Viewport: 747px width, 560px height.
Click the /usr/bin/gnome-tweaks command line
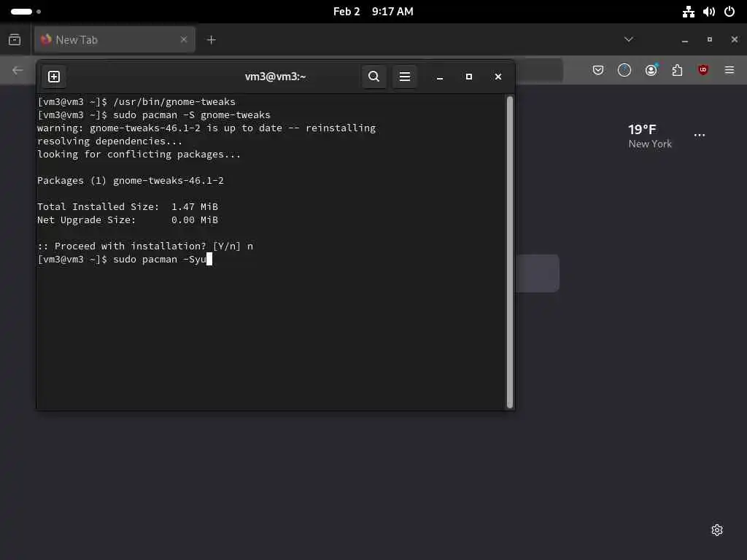coord(136,102)
